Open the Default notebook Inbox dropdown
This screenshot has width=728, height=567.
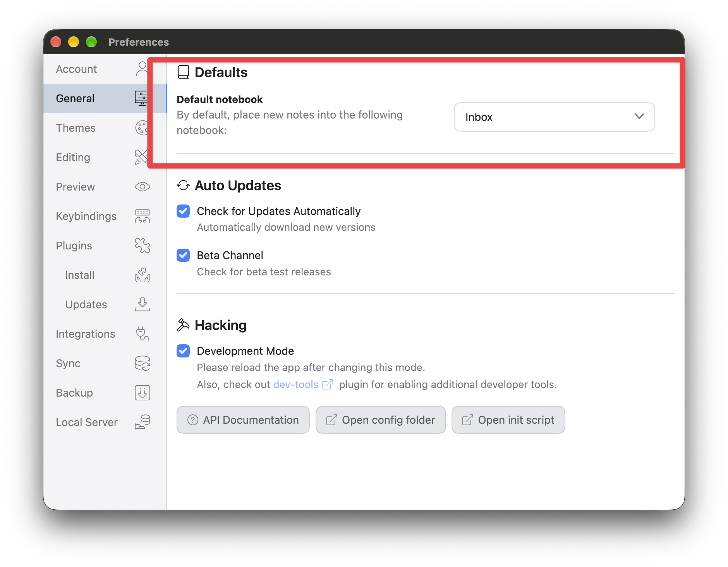[554, 117]
